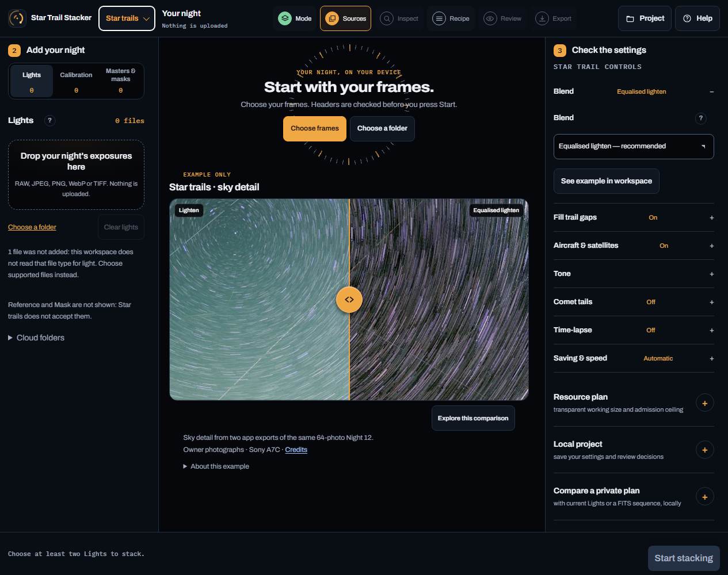Open the Mode step icon
The image size is (728, 575).
coord(285,18)
